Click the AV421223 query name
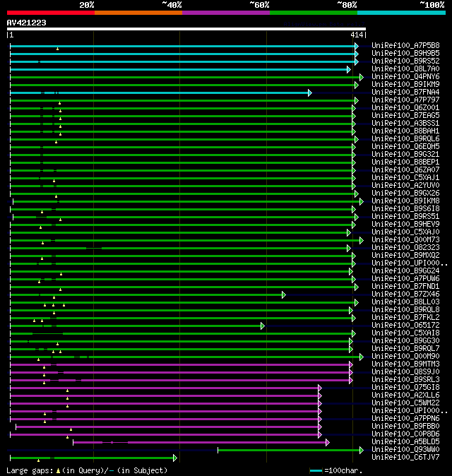The width and height of the screenshot is (452, 476). tap(26, 23)
